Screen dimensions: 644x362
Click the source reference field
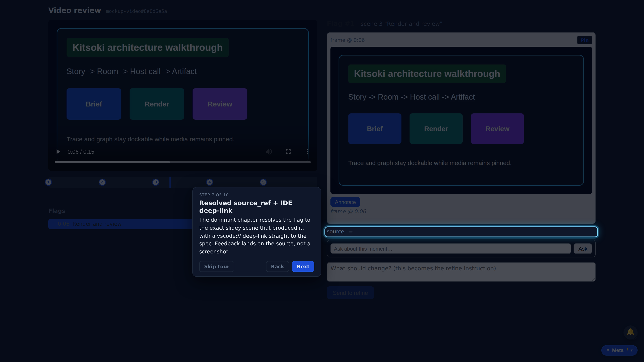[x=461, y=232]
